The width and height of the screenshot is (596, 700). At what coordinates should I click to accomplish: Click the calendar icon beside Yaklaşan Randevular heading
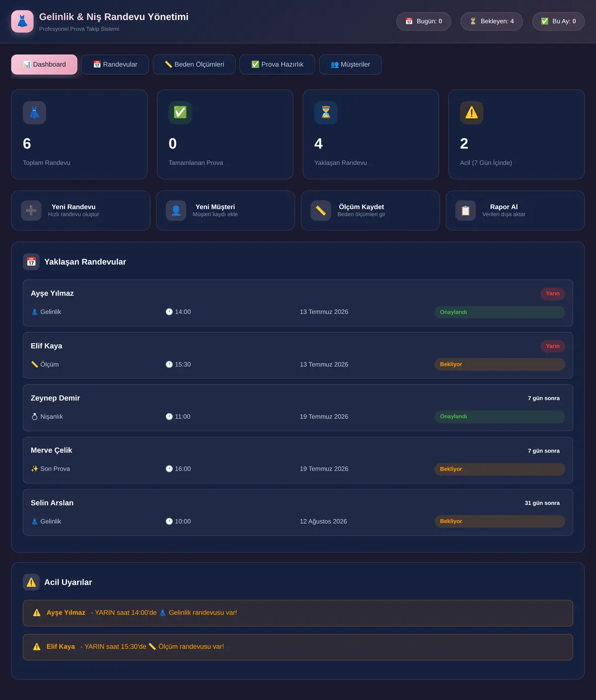coord(31,262)
